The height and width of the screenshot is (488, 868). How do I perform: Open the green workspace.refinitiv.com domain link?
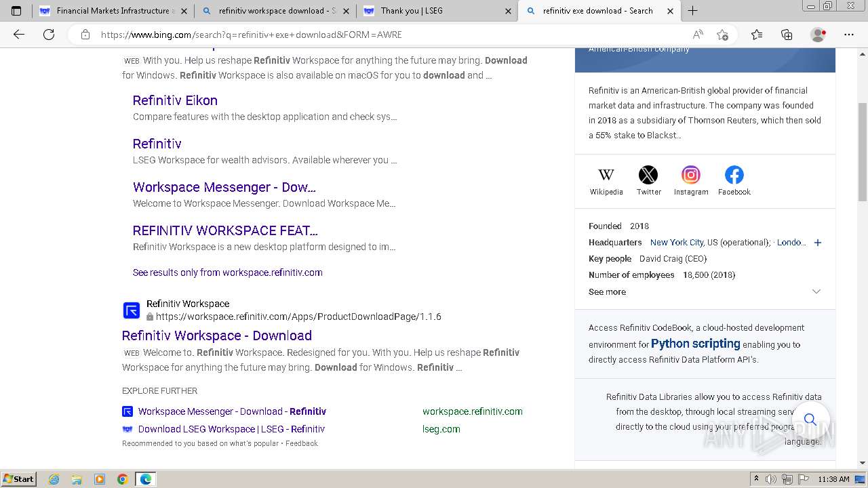coord(473,411)
